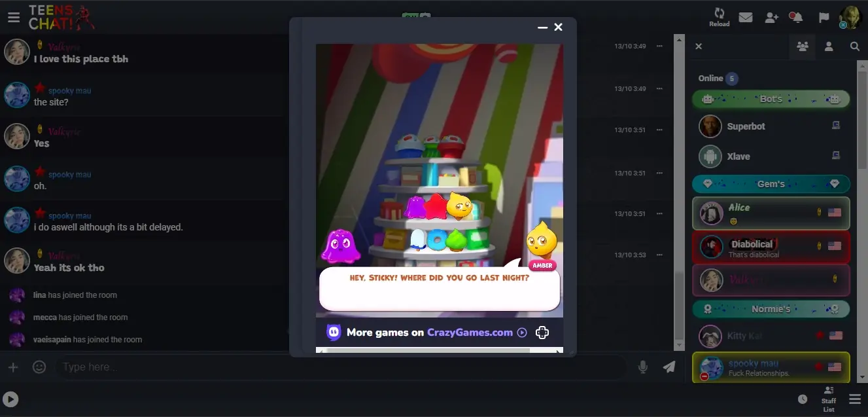Image resolution: width=868 pixels, height=417 pixels.
Task: Minimize the game popup
Action: tap(542, 27)
